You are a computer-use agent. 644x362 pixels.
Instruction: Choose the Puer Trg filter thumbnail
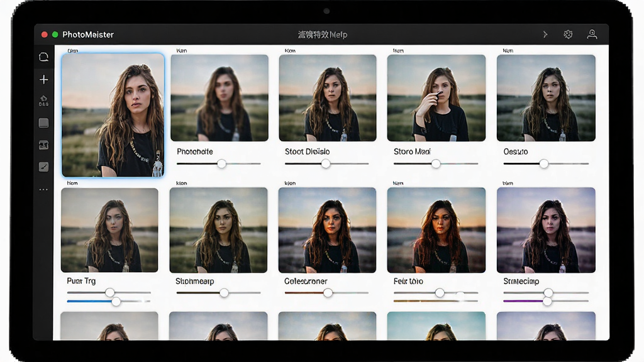point(109,230)
